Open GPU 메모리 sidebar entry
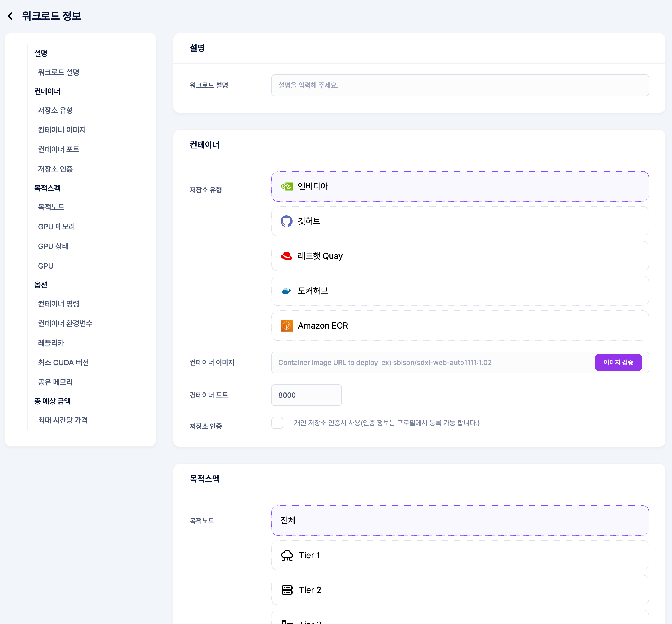The image size is (672, 624). [56, 227]
